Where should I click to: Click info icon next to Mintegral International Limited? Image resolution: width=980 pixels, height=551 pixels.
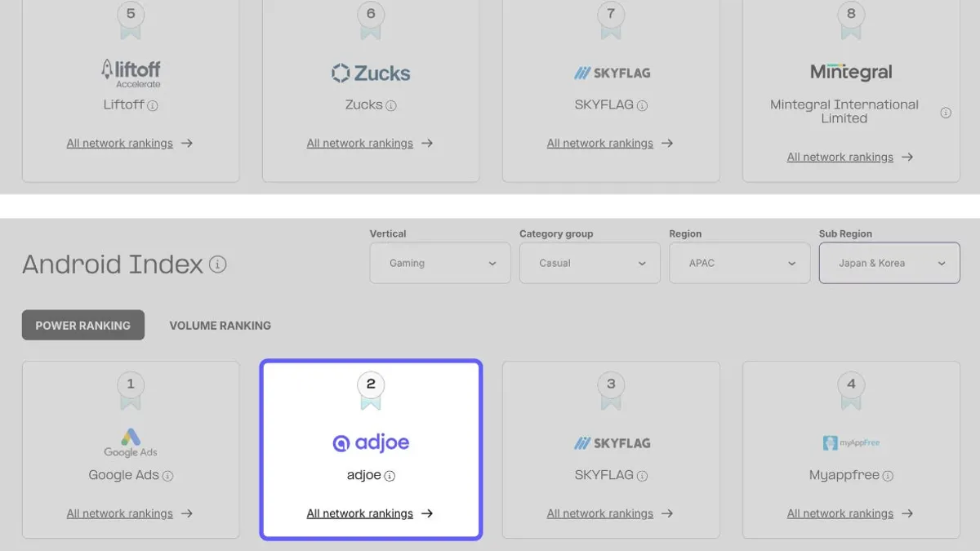point(946,113)
